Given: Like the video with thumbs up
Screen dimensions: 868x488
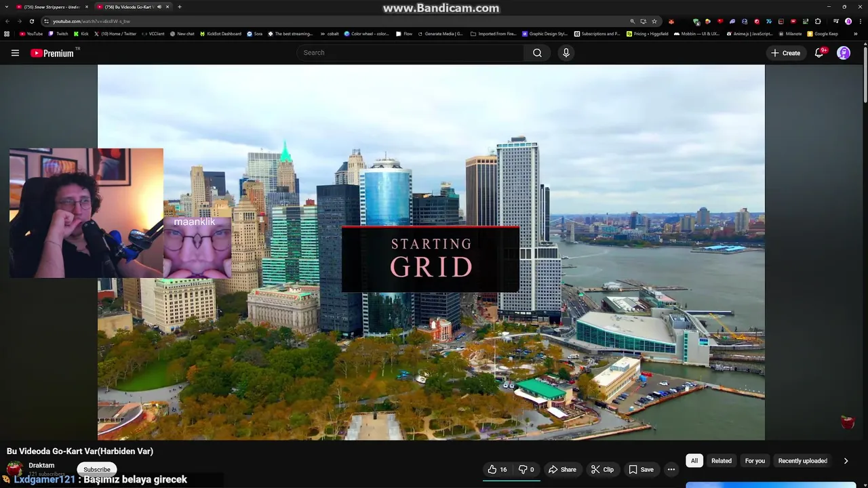Looking at the screenshot, I should click(x=497, y=469).
